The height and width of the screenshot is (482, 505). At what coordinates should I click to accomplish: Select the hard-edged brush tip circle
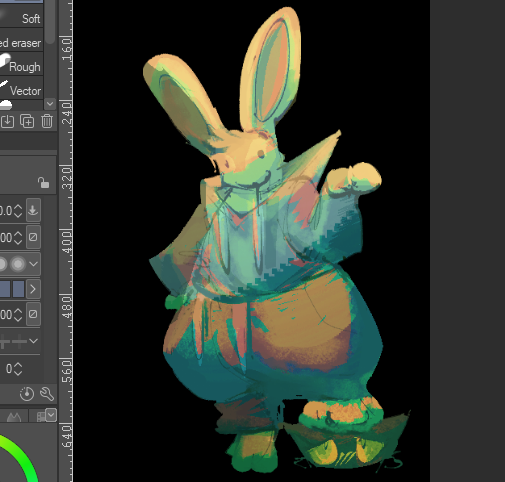3,264
